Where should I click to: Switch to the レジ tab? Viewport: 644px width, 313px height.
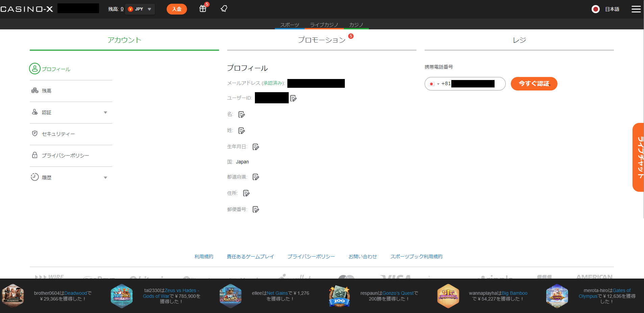[x=519, y=40]
